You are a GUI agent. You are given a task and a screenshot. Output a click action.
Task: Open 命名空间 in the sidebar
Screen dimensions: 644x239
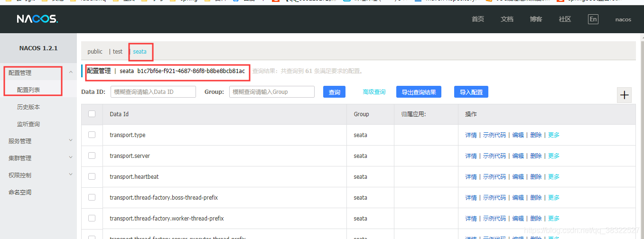point(20,193)
